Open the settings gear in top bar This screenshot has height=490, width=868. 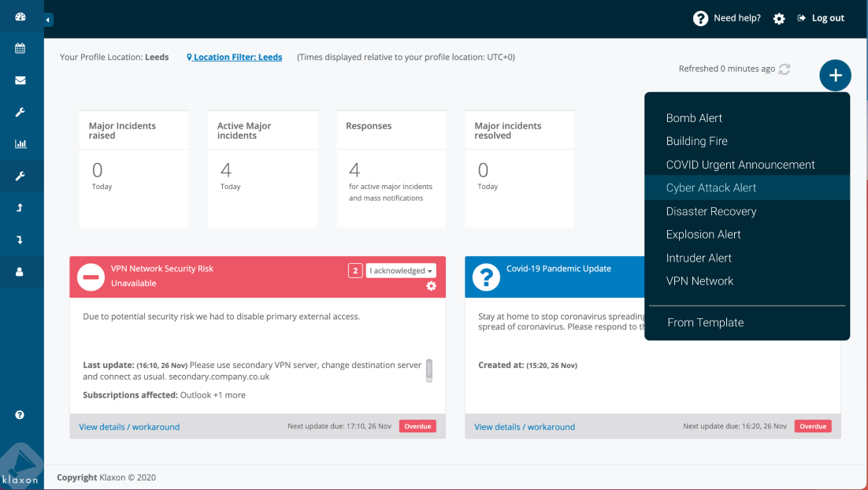click(779, 19)
